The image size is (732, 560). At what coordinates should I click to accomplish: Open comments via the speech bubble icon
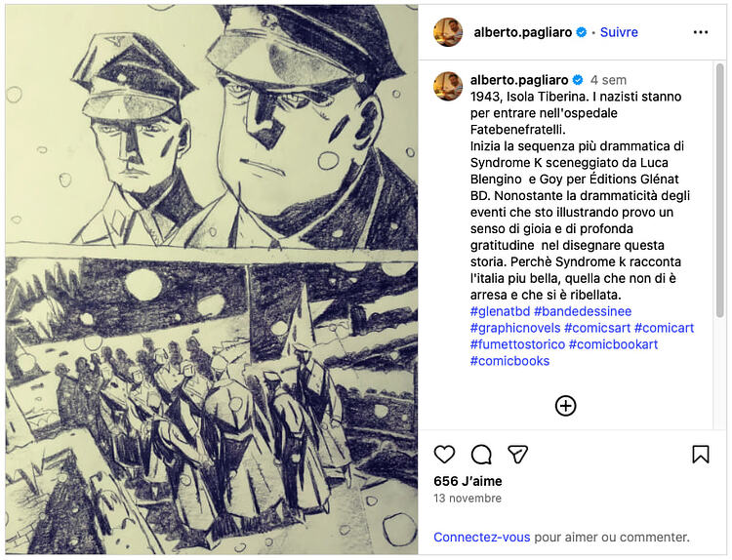click(481, 454)
